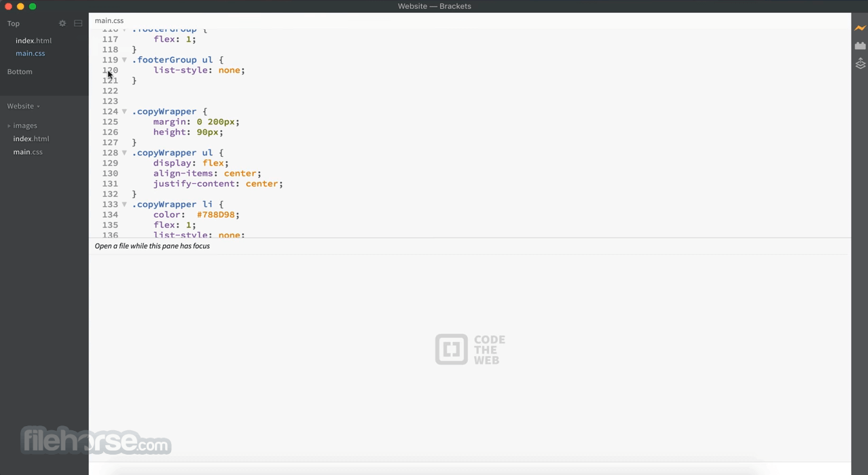Click the red macOS close window button
Screen dimensions: 868x475
8,6
